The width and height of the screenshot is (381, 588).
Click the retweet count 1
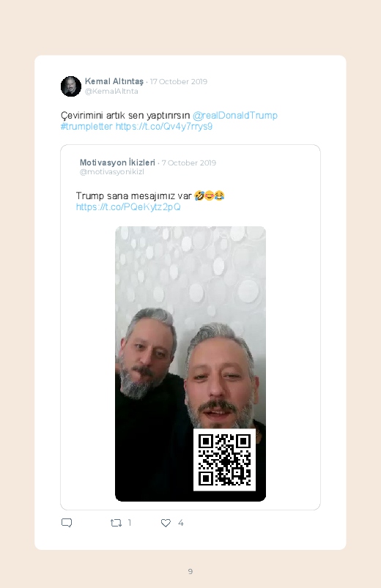click(130, 523)
